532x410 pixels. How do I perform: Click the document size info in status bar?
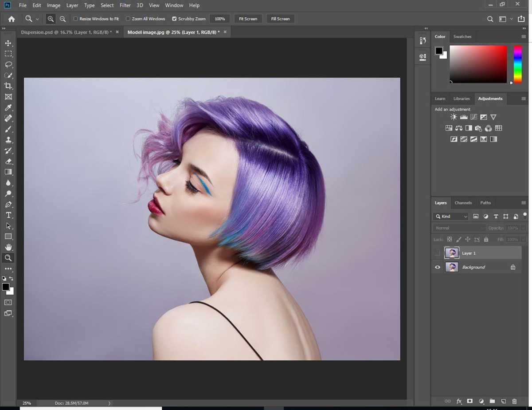click(71, 403)
